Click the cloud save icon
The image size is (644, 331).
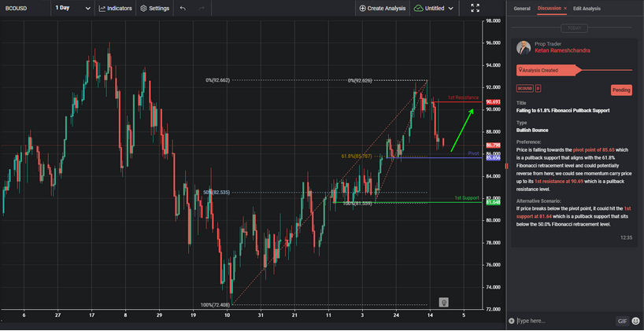pyautogui.click(x=418, y=8)
